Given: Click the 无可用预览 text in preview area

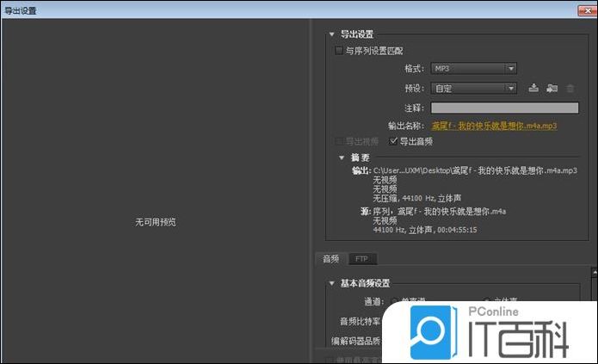Looking at the screenshot, I should pos(156,222).
